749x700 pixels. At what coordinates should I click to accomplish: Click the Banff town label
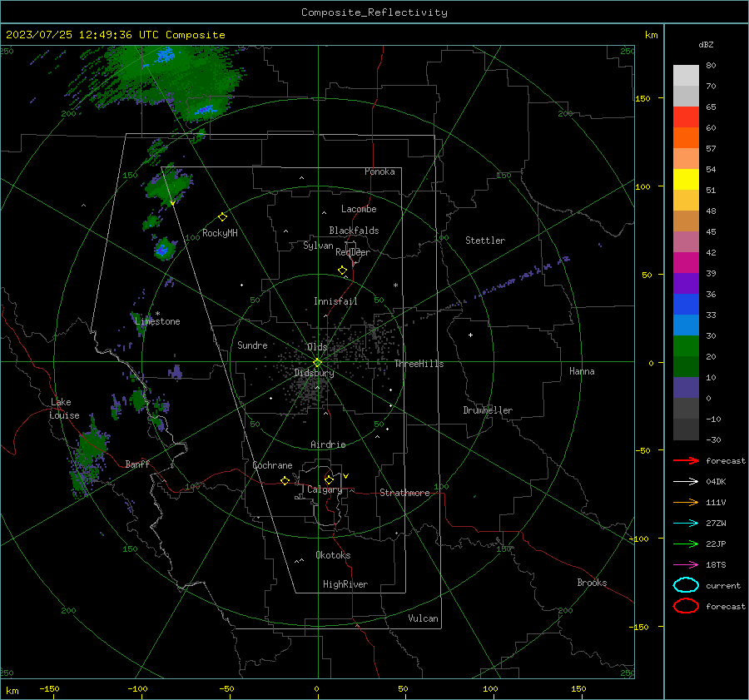point(137,464)
